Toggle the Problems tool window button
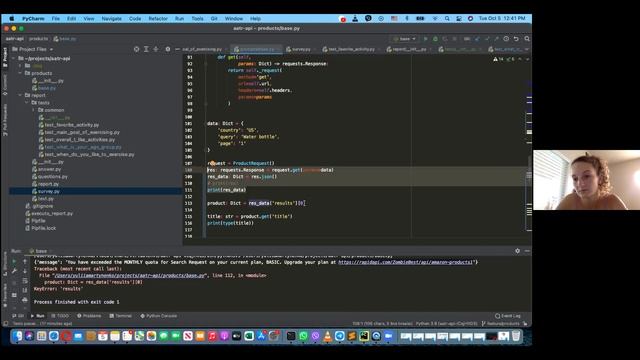The width and height of the screenshot is (640, 360). 89,316
